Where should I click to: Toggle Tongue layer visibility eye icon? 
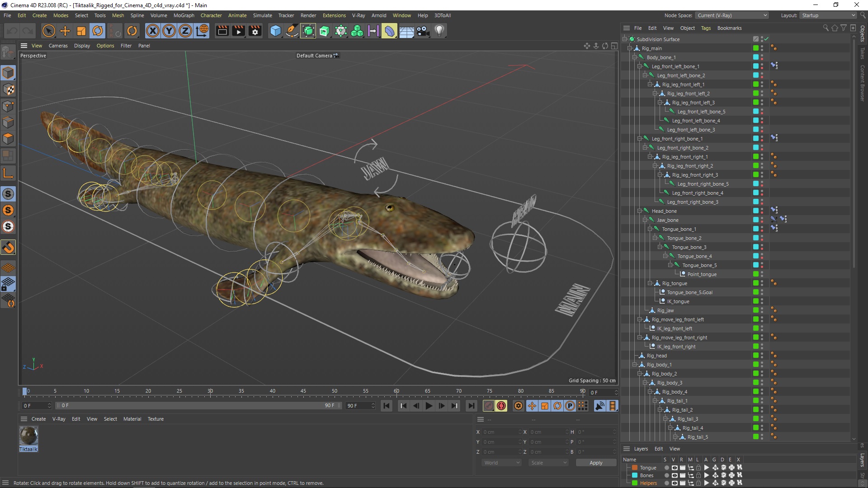pos(675,468)
